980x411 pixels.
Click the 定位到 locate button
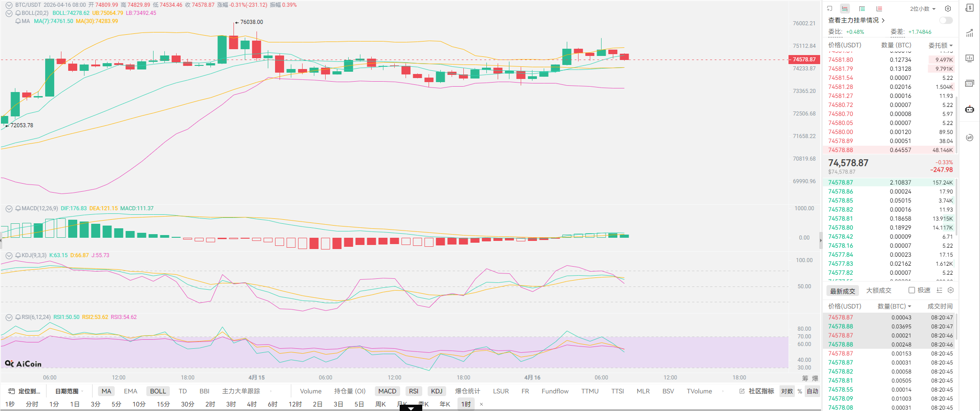[x=25, y=391]
